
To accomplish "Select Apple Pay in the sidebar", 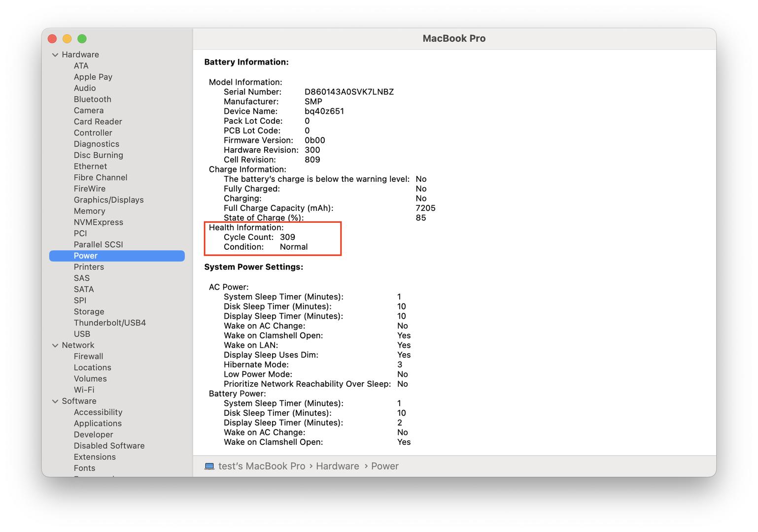I will pyautogui.click(x=93, y=77).
